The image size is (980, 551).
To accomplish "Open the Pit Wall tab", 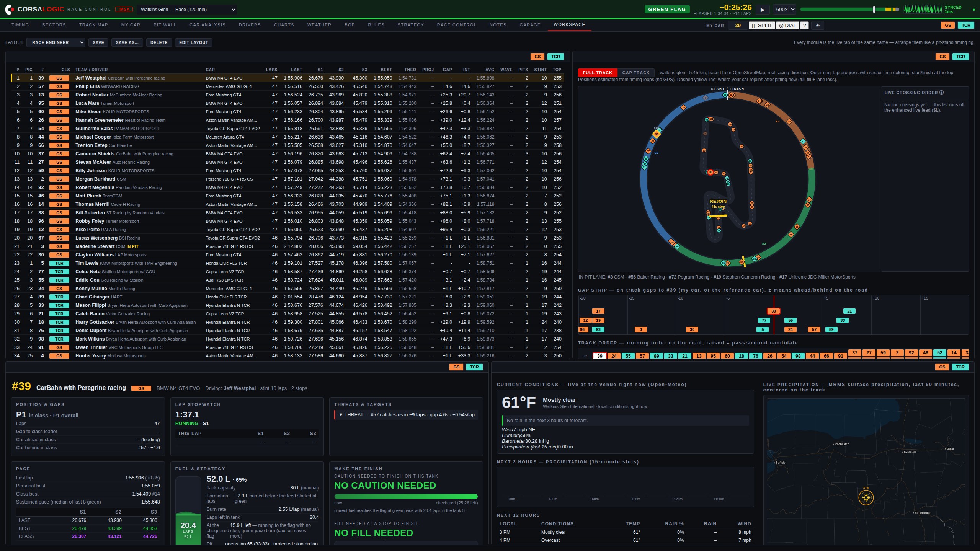I will [165, 25].
